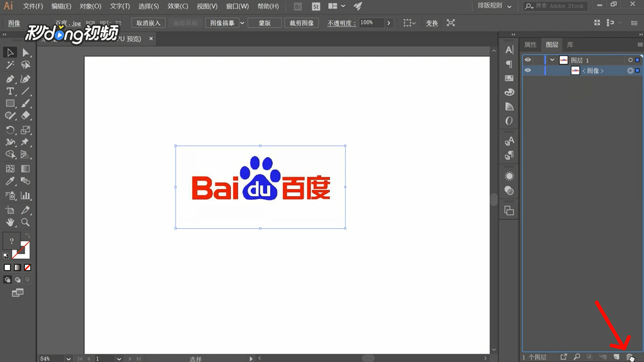Collapse the 图层 1 layer
The width and height of the screenshot is (644, 362).
pos(552,60)
